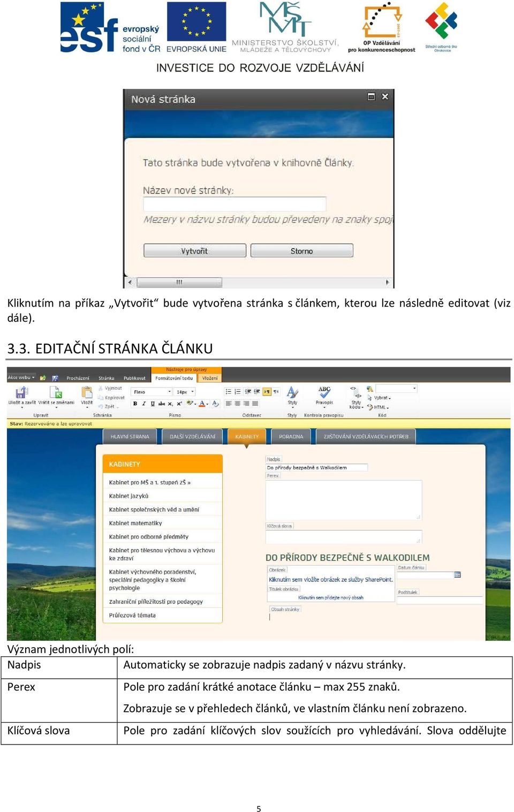514x812 pixels.
Task: Open Kabinet jazyků link
Action: click(x=129, y=496)
